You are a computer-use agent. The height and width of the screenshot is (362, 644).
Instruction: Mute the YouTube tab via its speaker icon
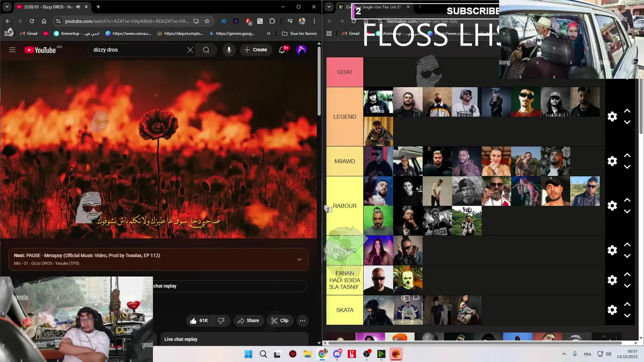(78, 7)
